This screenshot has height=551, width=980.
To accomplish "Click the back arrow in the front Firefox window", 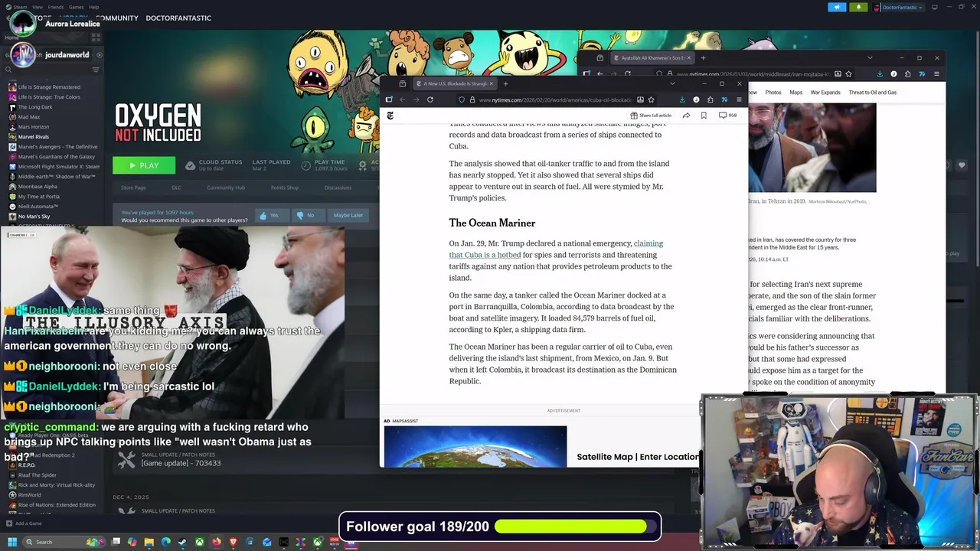I will point(403,99).
